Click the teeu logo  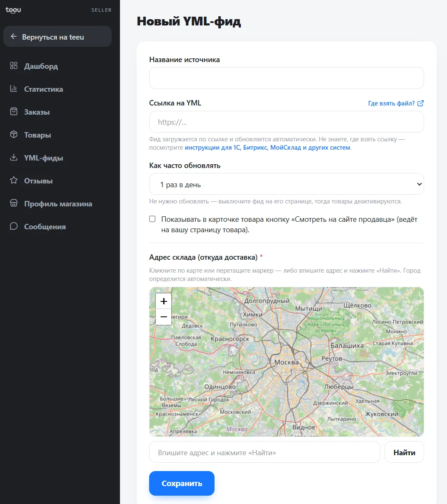click(x=13, y=10)
